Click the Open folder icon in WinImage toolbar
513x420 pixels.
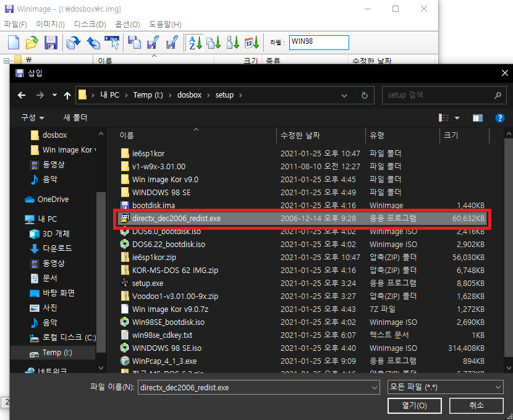pyautogui.click(x=32, y=43)
